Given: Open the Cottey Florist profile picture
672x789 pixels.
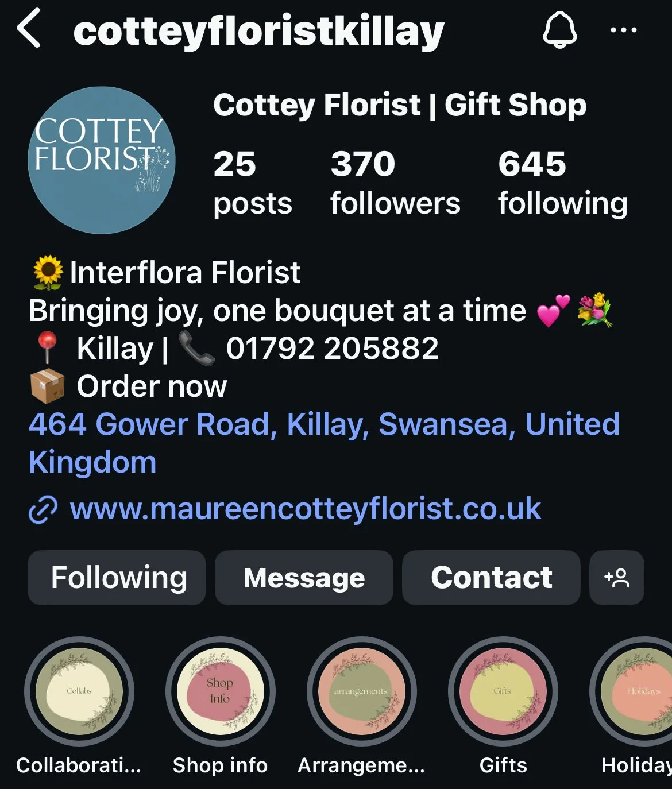Looking at the screenshot, I should pyautogui.click(x=102, y=160).
